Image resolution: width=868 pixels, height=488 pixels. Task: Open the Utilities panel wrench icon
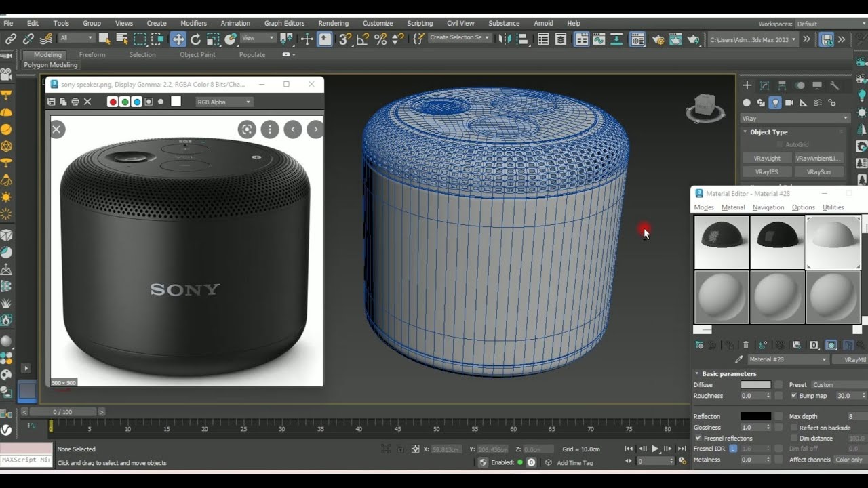(835, 85)
